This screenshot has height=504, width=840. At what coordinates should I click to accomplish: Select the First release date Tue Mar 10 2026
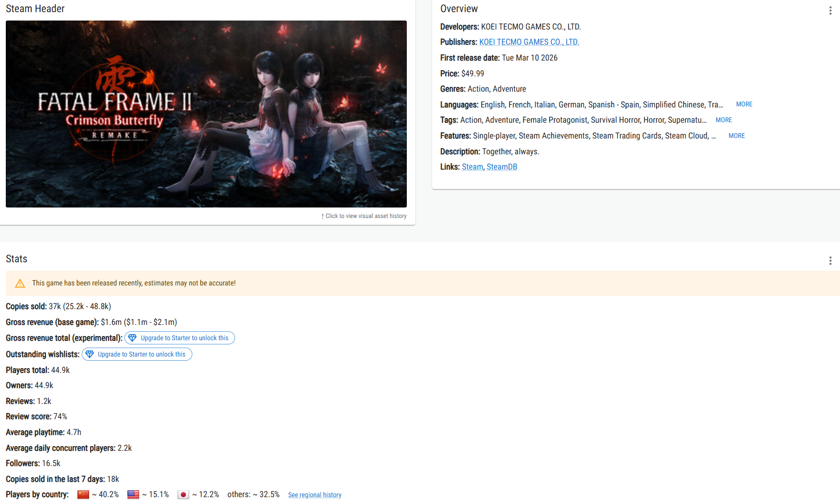(530, 58)
